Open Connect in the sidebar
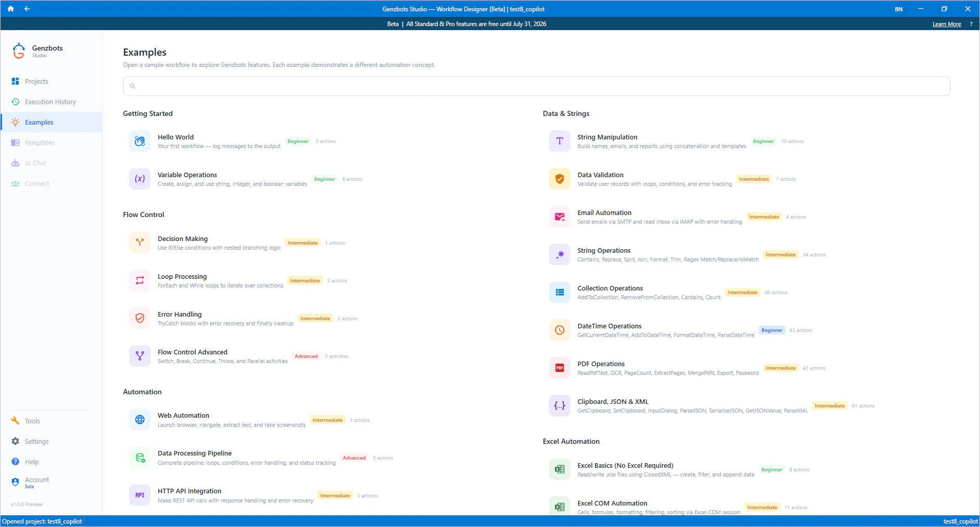The width and height of the screenshot is (980, 527). pos(51,183)
